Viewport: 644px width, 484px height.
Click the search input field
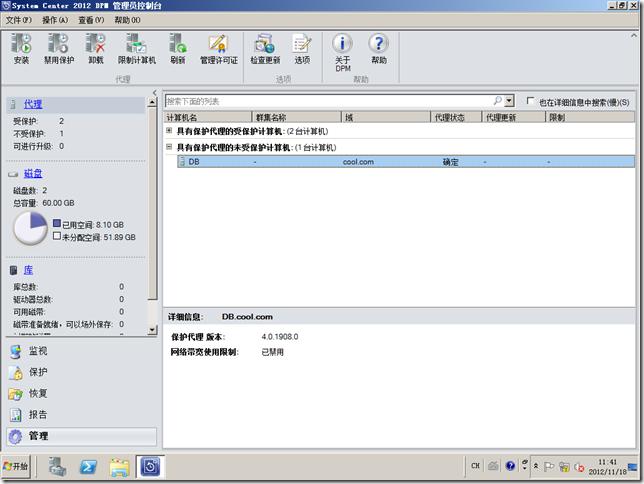pos(328,101)
